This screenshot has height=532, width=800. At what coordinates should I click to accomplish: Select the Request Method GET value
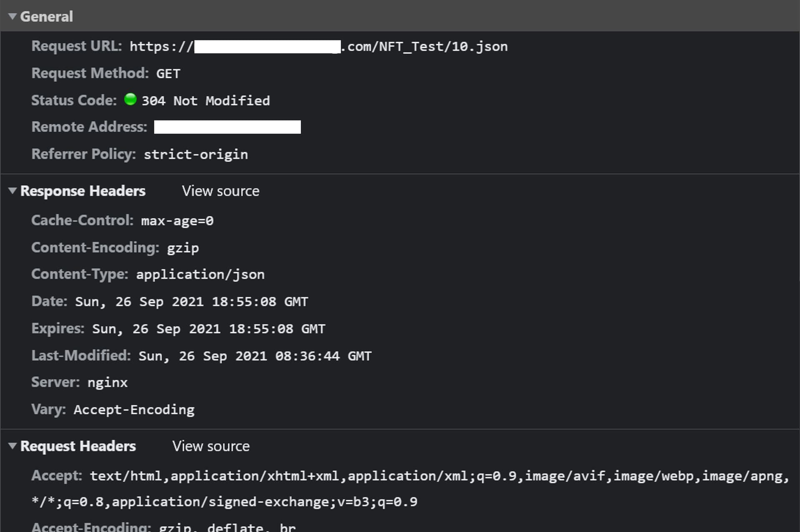(x=168, y=74)
